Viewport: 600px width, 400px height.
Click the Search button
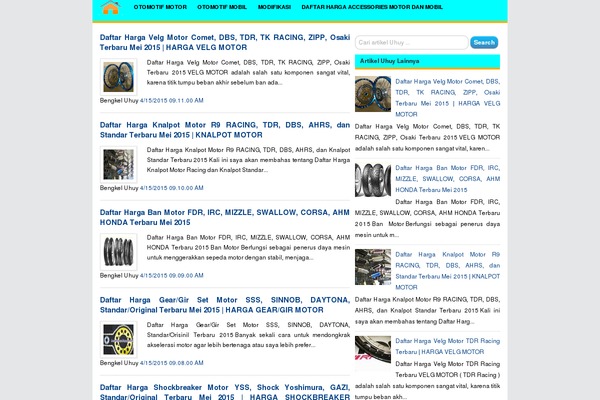click(x=484, y=42)
